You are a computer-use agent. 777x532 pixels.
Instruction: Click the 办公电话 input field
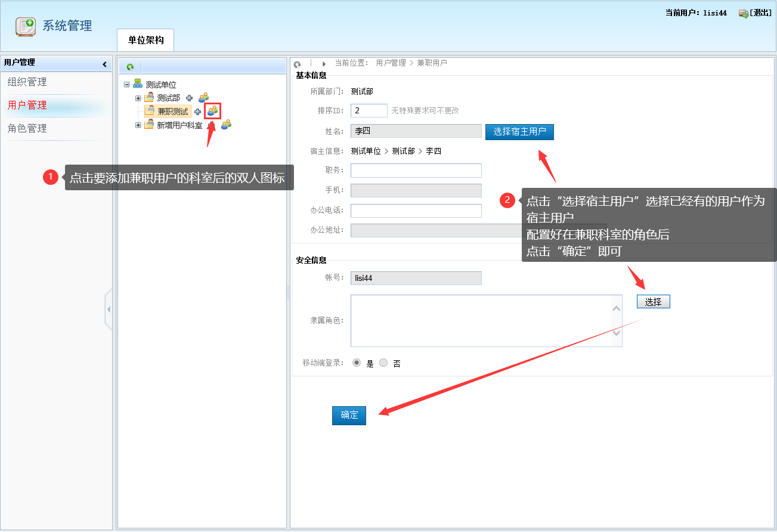pos(416,211)
